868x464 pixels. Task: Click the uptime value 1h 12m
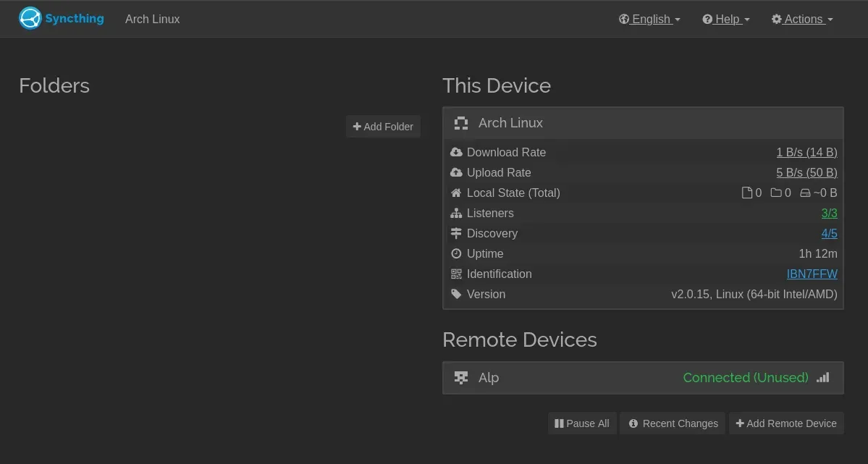[817, 253]
